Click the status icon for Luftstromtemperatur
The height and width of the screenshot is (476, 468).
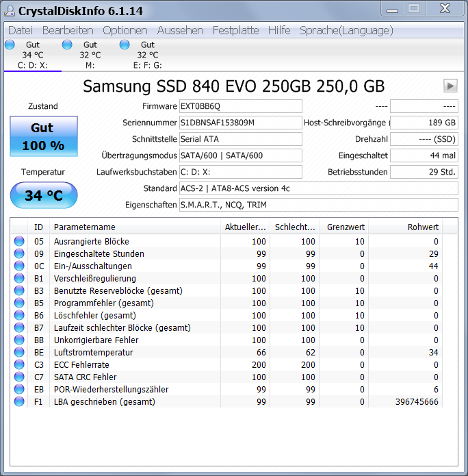(x=19, y=352)
